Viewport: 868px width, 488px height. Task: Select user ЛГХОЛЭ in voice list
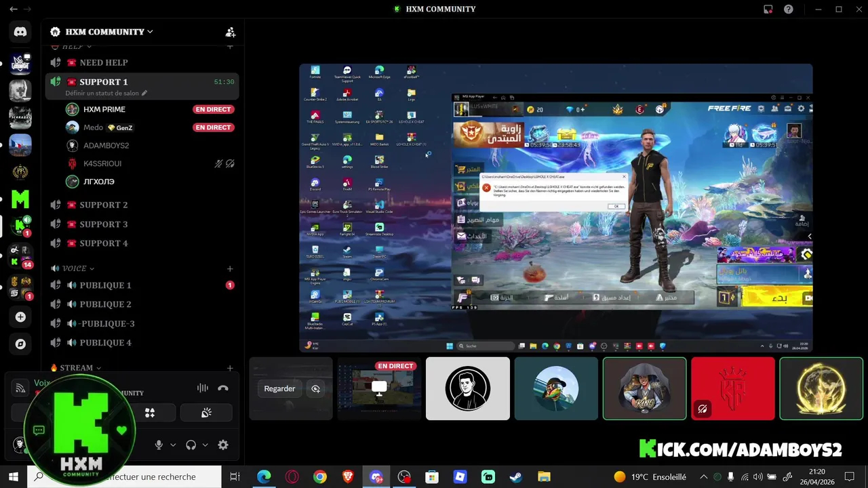point(99,182)
